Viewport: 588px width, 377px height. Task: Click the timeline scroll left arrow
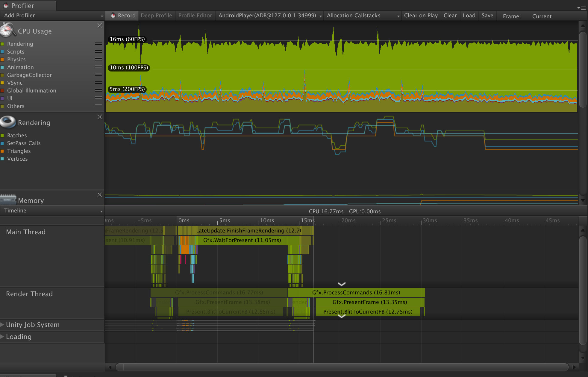pyautogui.click(x=110, y=367)
